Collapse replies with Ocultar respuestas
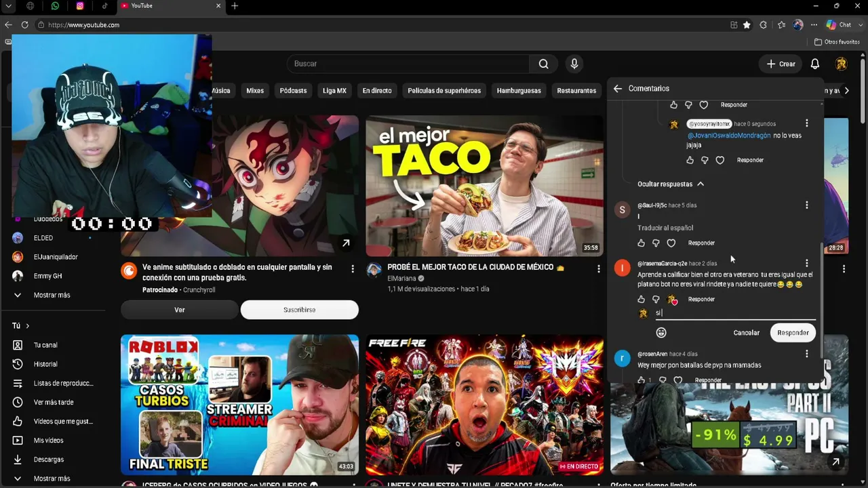This screenshot has width=868, height=488. [x=671, y=184]
